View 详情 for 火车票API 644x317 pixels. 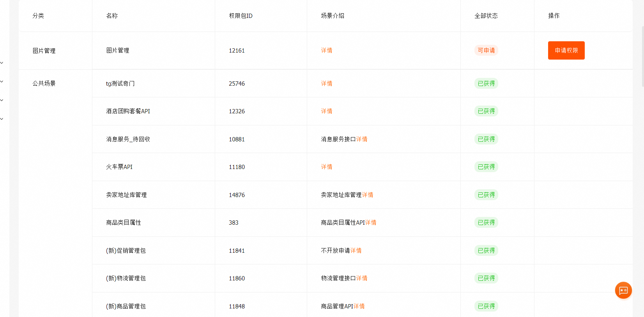click(x=326, y=167)
